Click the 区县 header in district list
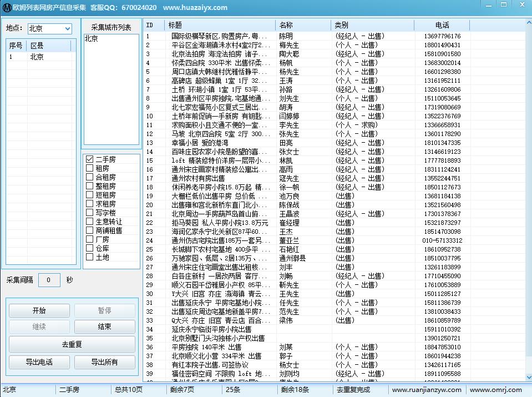The height and width of the screenshot is (397, 532). click(49, 46)
